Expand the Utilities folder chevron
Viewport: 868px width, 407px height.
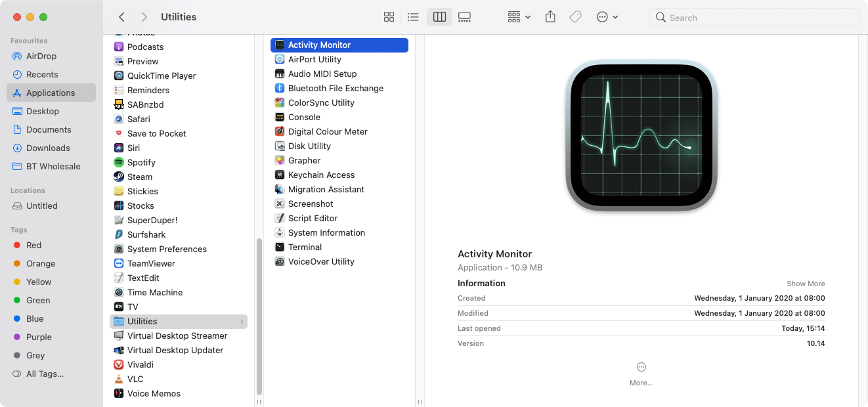(x=242, y=322)
